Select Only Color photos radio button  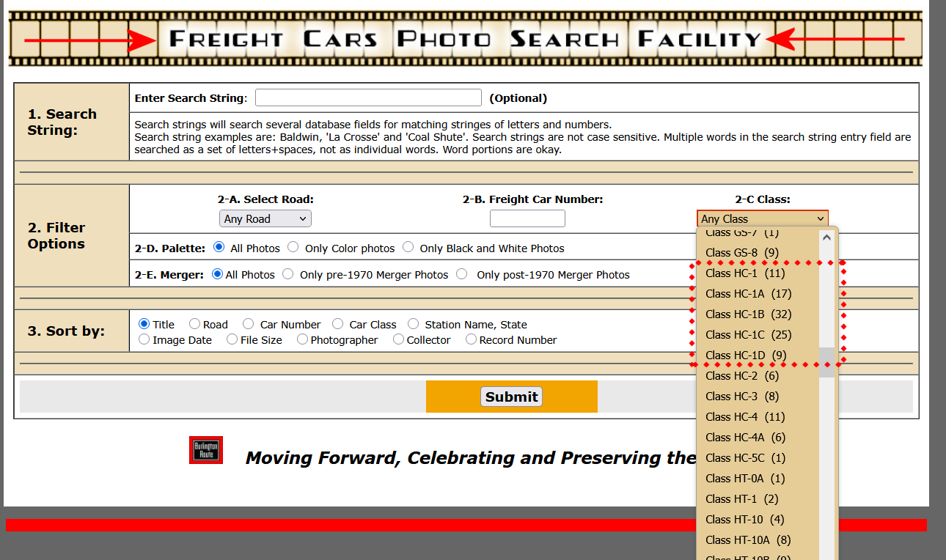click(x=293, y=248)
